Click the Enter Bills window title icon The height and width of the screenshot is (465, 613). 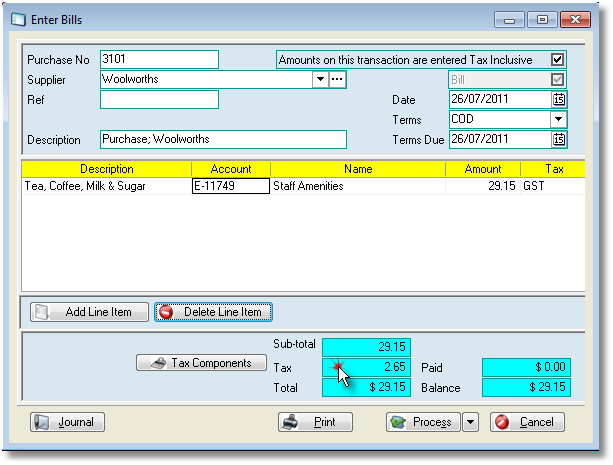pos(17,18)
